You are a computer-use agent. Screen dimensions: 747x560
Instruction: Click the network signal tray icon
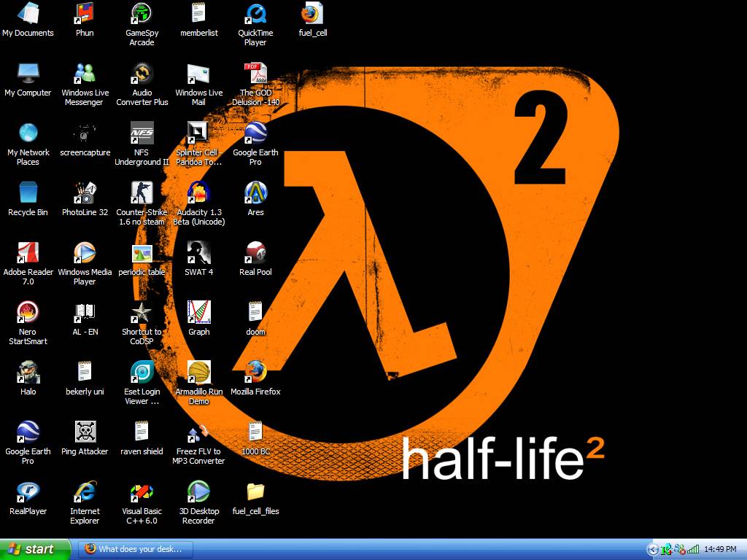[692, 549]
